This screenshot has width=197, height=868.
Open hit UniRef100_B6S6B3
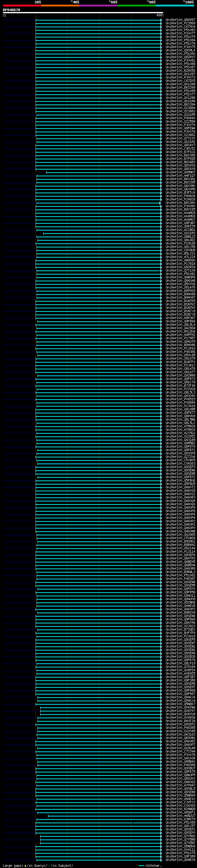[180, 162]
